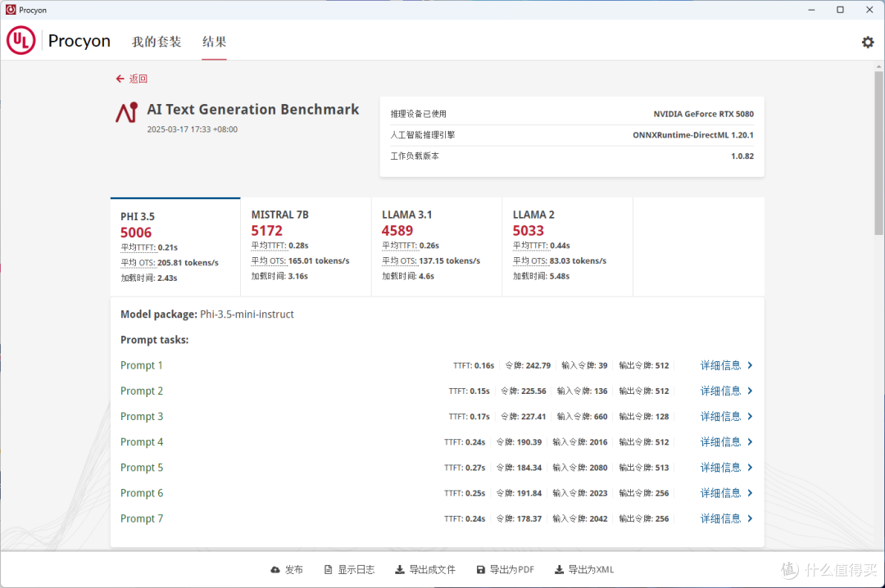Image resolution: width=885 pixels, height=588 pixels.
Task: Click the Model package Phi-3.5-mini-instruct text
Action: coord(207,314)
